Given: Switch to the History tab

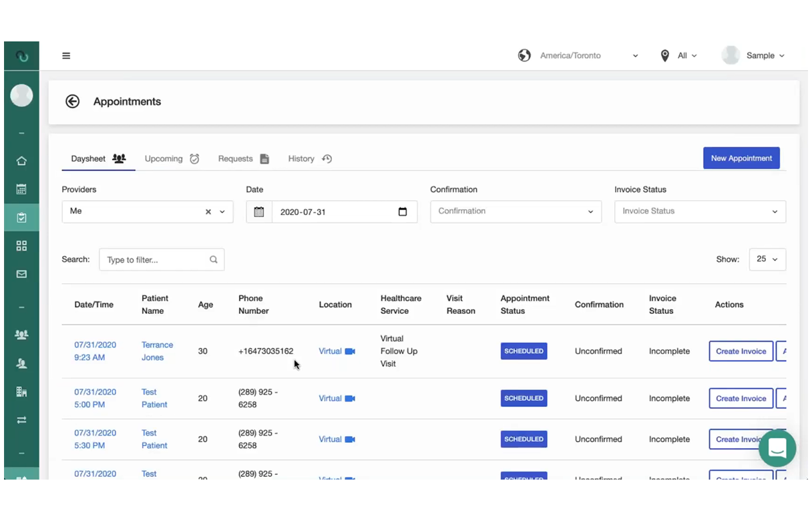Looking at the screenshot, I should click(x=310, y=159).
